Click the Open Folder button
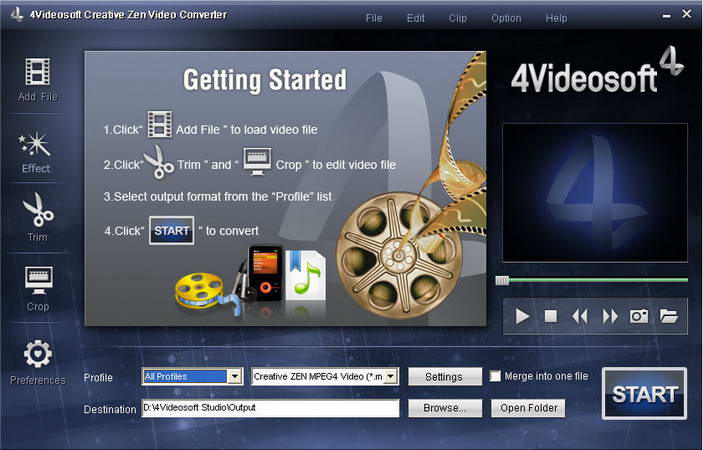This screenshot has height=450, width=703. click(x=528, y=408)
